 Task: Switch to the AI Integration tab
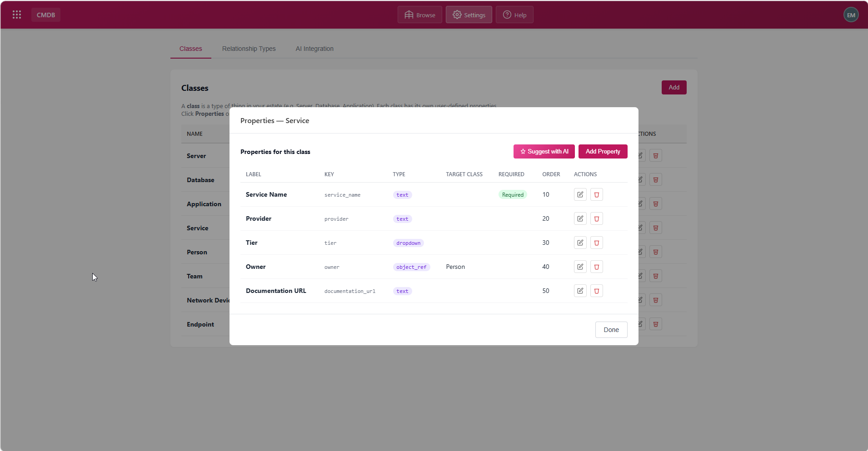click(x=314, y=49)
